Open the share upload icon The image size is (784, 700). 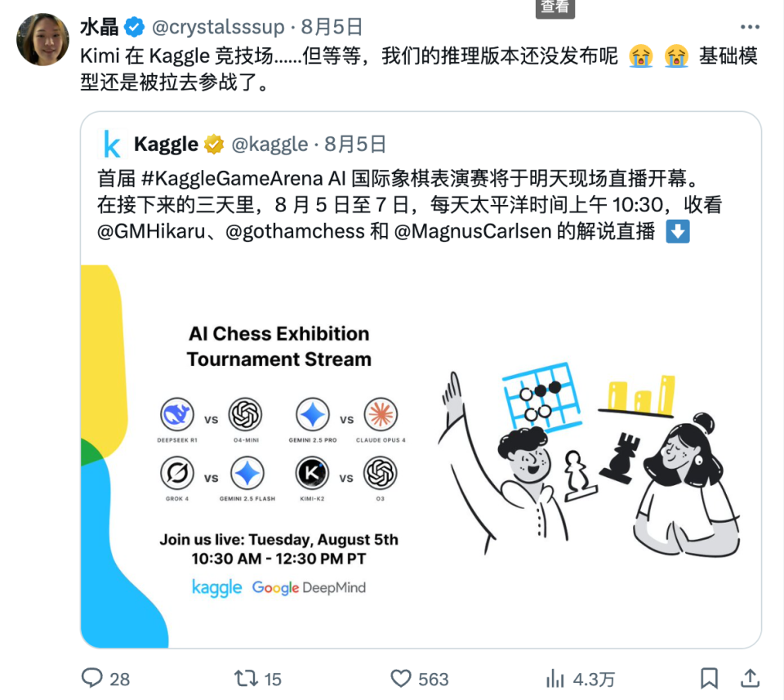(x=750, y=679)
